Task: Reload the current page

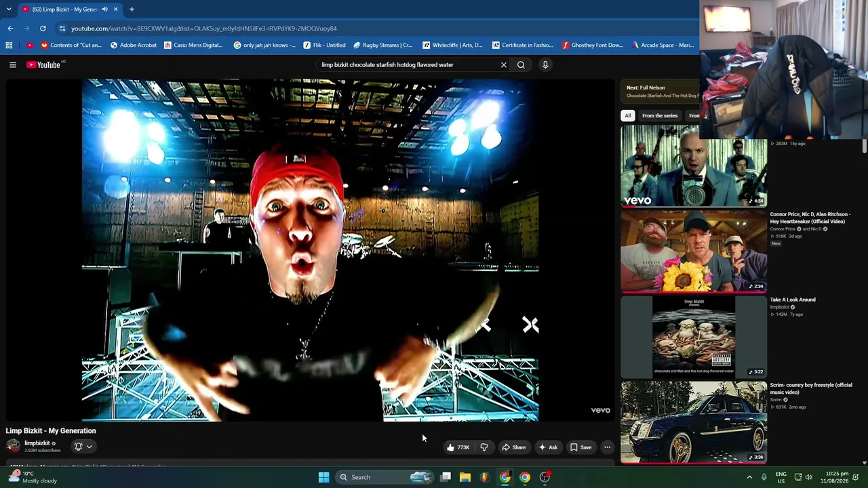Action: click(x=43, y=28)
